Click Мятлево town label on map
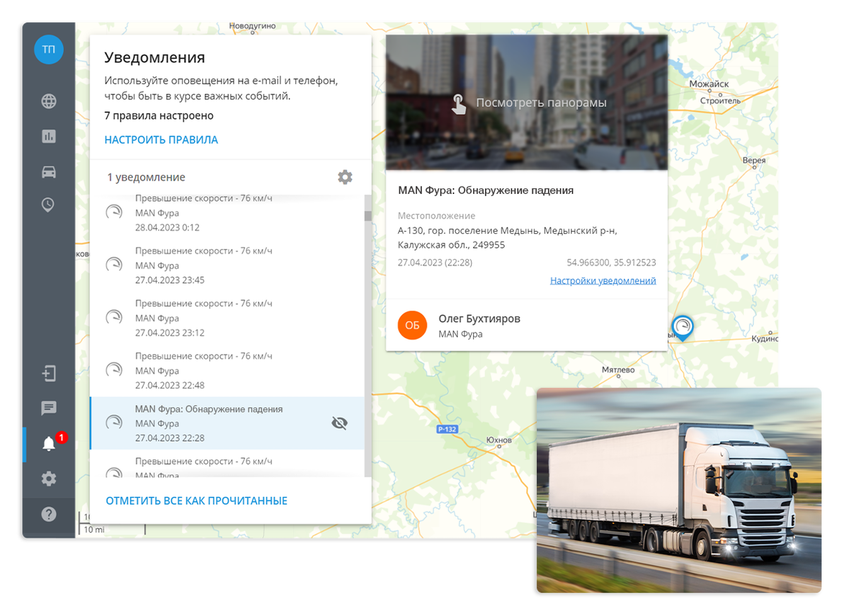Image resolution: width=844 pixels, height=616 pixels. pos(618,370)
